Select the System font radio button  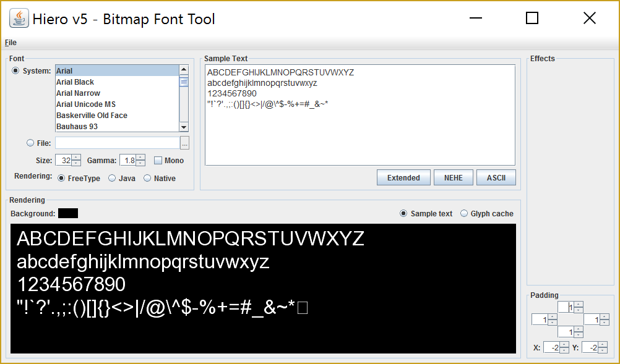coord(15,70)
